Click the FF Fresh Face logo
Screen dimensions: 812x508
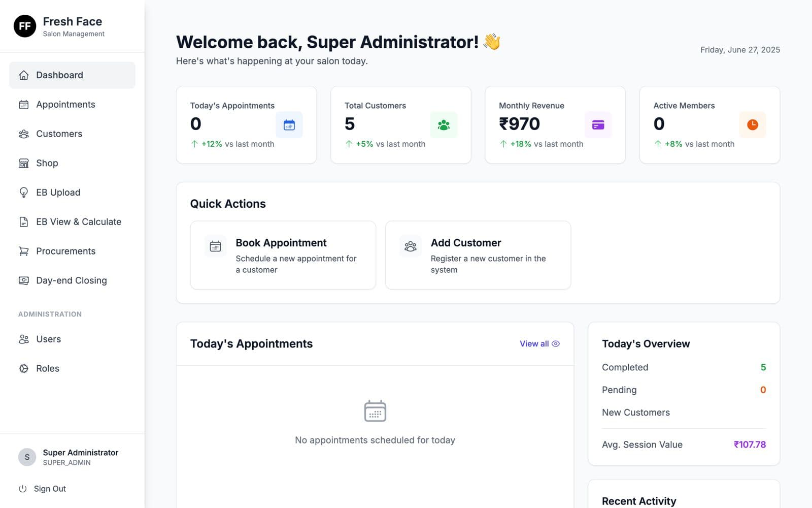click(25, 26)
